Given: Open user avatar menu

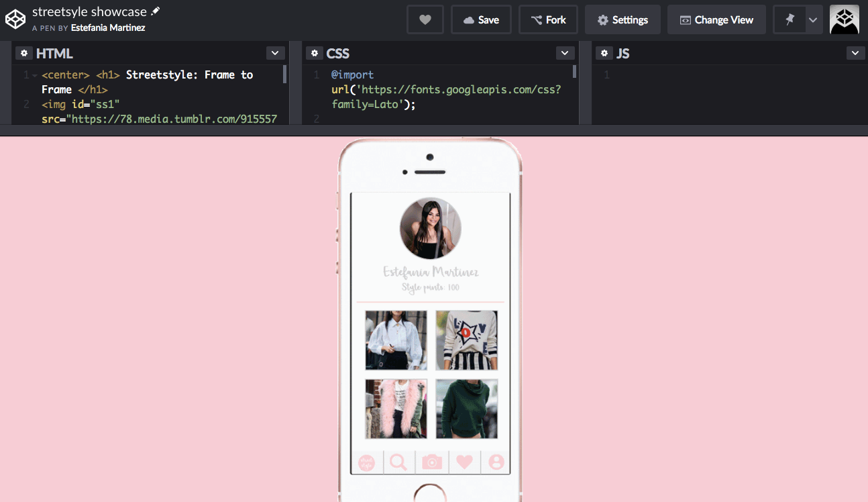Looking at the screenshot, I should tap(845, 20).
